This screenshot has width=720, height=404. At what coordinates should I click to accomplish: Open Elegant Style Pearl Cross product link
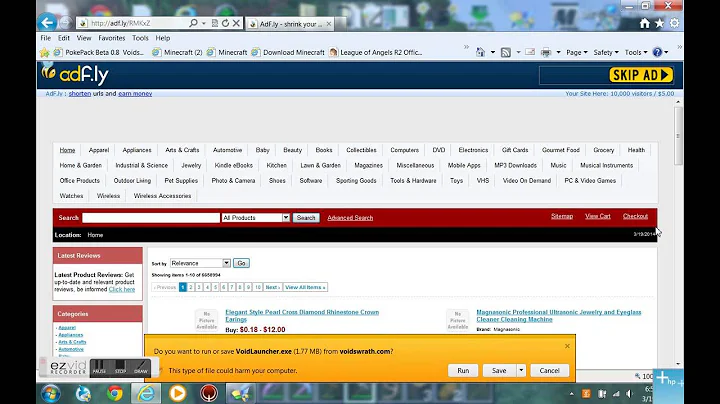tap(302, 315)
